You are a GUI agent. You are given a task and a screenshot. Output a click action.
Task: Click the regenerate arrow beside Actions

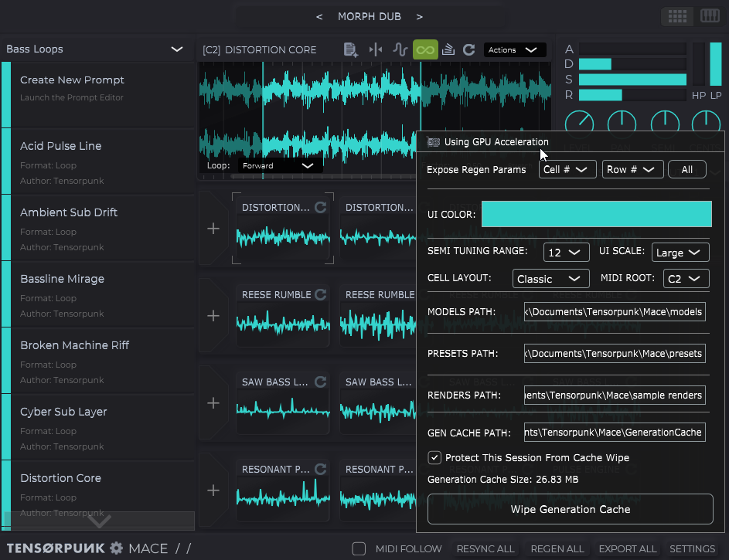point(469,49)
